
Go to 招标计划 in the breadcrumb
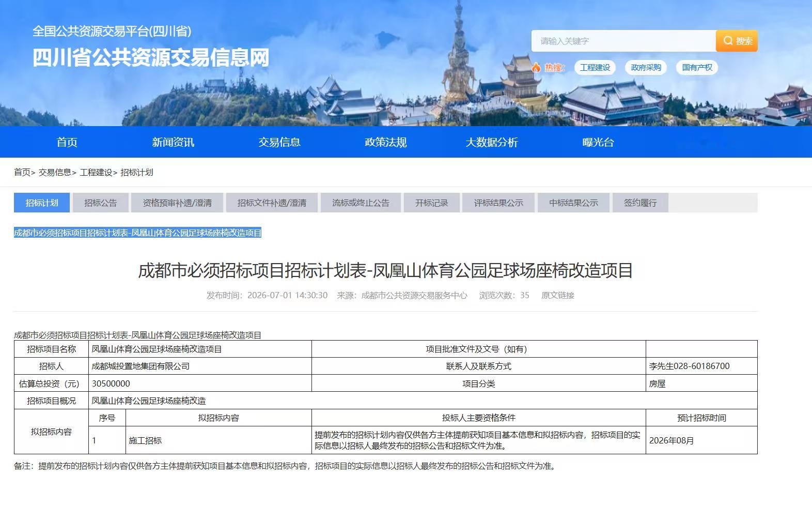coord(137,172)
